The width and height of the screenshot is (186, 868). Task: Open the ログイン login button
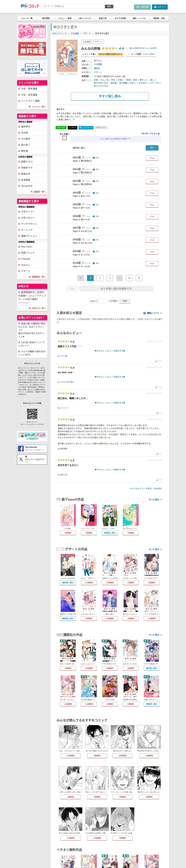point(159,7)
